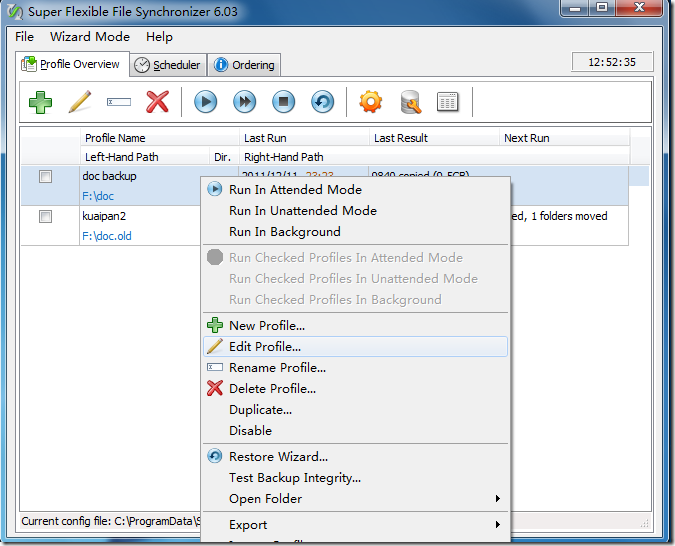Select Rename Profile... from context menu
Viewport: 675px width, 546px height.
[x=356, y=368]
